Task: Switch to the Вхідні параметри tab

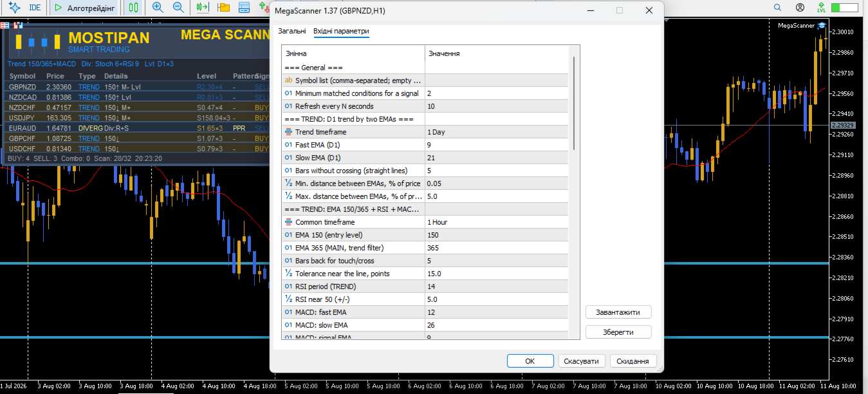Action: pyautogui.click(x=341, y=31)
